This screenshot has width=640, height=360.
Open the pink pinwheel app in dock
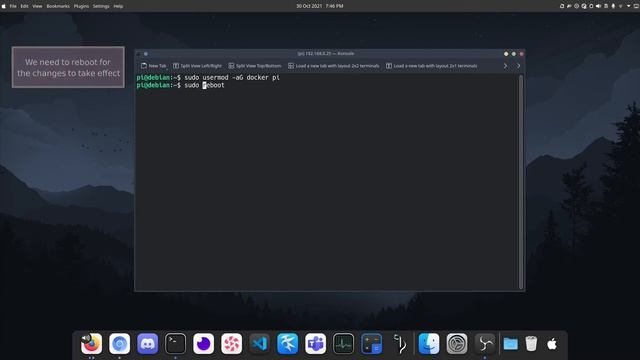point(231,344)
